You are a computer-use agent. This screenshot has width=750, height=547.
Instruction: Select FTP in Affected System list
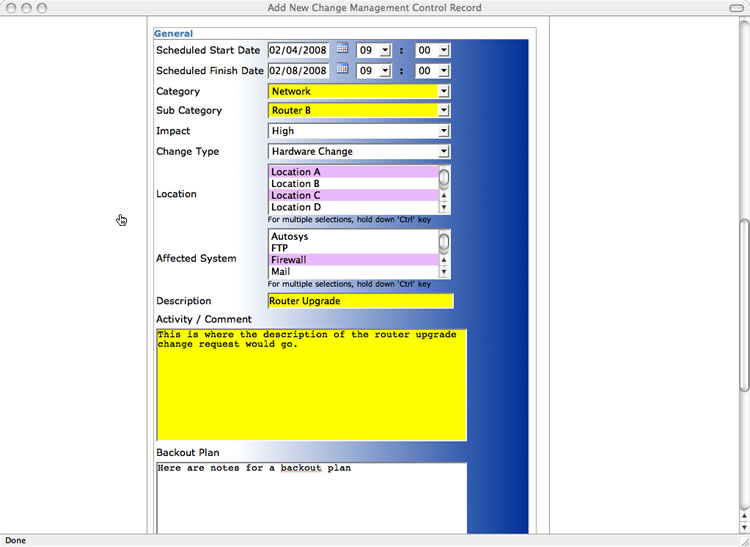[353, 248]
